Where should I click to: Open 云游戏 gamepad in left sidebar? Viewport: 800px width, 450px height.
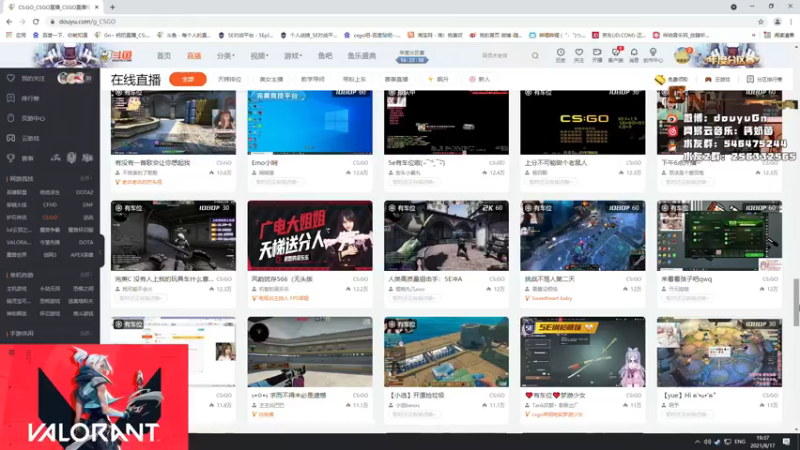pyautogui.click(x=11, y=138)
